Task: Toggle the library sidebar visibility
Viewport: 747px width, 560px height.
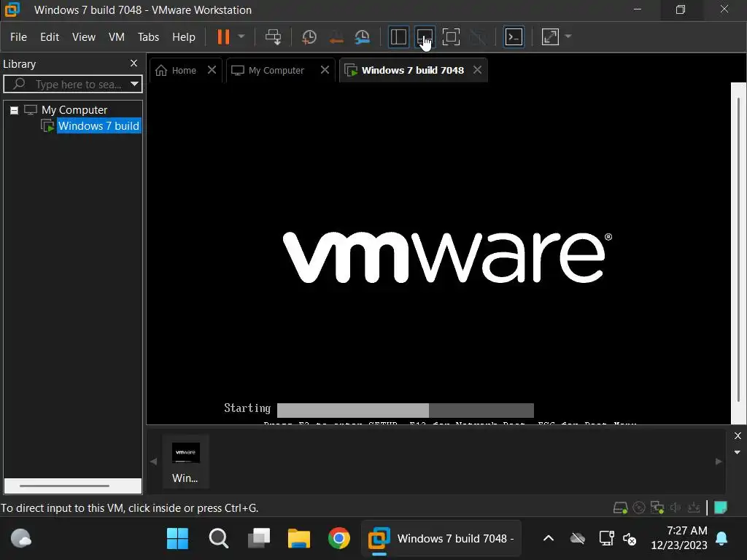Action: (x=398, y=36)
